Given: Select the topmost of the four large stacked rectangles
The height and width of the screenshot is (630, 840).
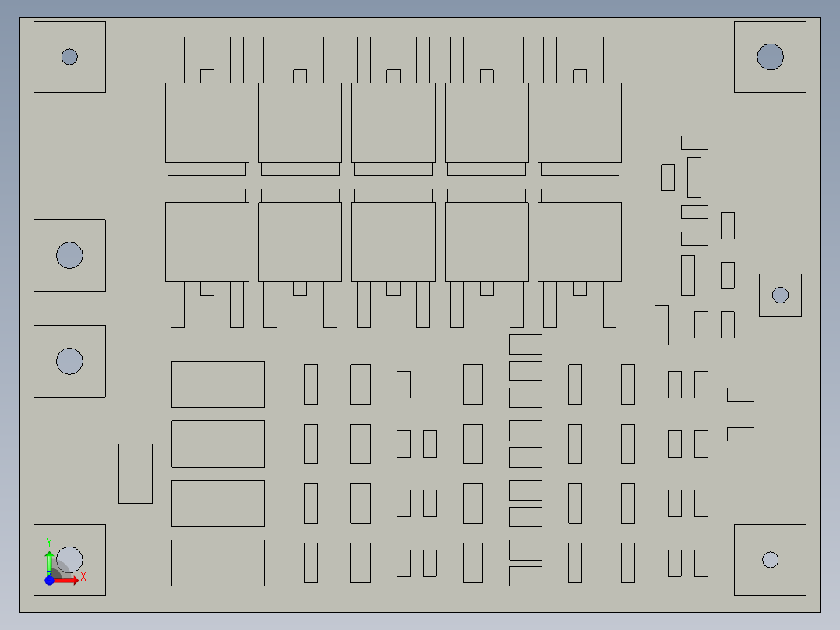Looking at the screenshot, I should (218, 384).
